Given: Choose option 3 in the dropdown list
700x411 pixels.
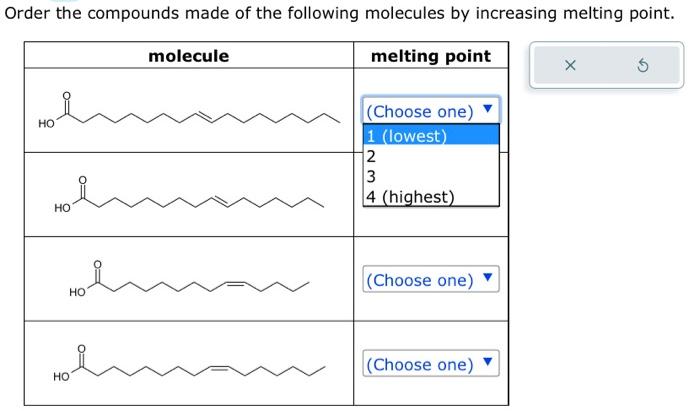Looking at the screenshot, I should click(431, 176).
